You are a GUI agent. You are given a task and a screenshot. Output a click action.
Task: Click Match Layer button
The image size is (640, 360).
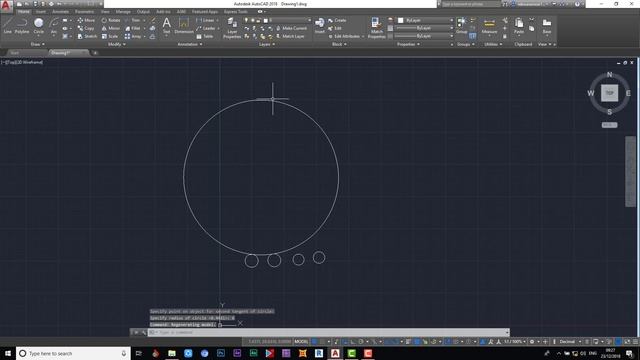(290, 36)
